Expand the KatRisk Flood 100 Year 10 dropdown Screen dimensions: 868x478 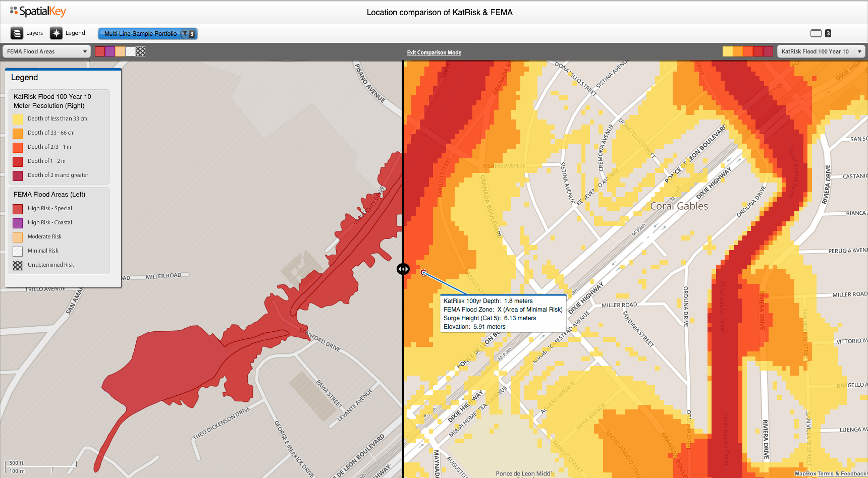pyautogui.click(x=821, y=51)
